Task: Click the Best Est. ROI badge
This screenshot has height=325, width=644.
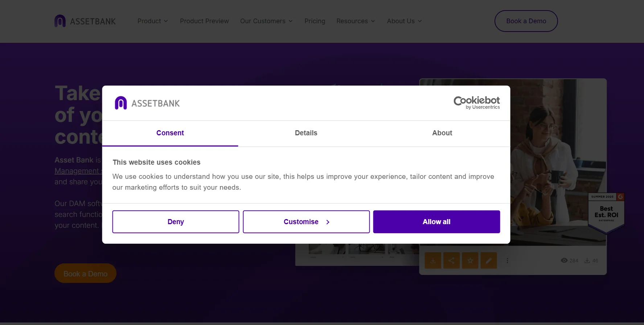Action: pyautogui.click(x=606, y=213)
